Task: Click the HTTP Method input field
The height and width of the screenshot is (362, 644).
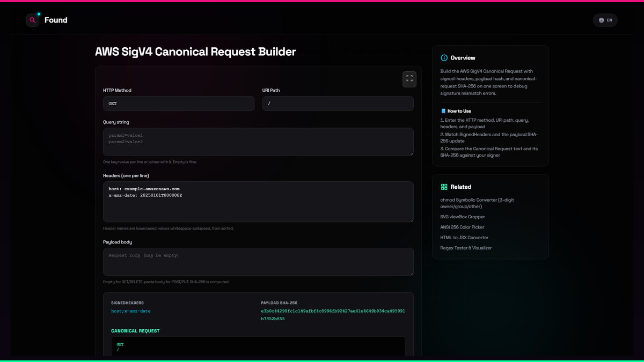Action: point(179,104)
